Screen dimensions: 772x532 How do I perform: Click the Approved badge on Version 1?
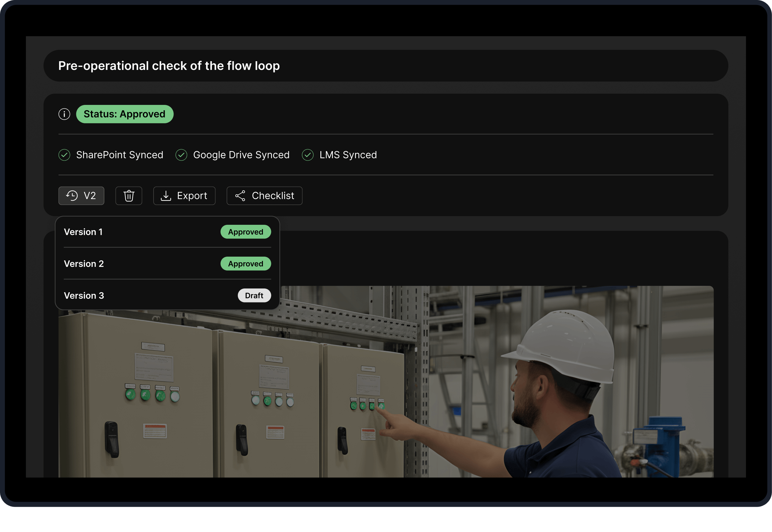246,232
